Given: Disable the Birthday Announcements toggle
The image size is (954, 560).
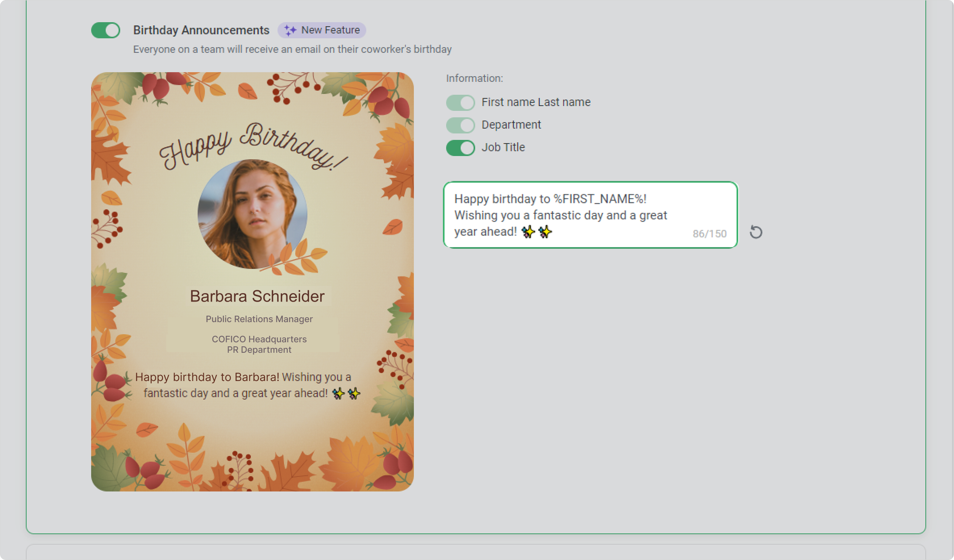Looking at the screenshot, I should [106, 30].
